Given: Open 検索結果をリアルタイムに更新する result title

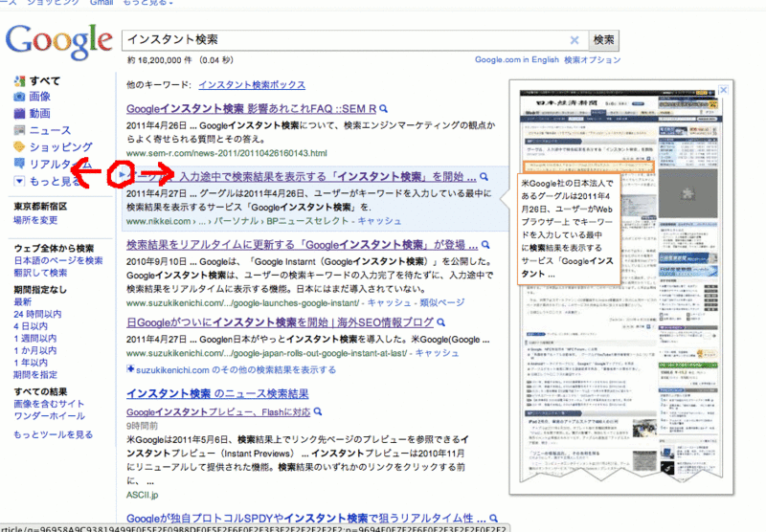Looking at the screenshot, I should [303, 245].
